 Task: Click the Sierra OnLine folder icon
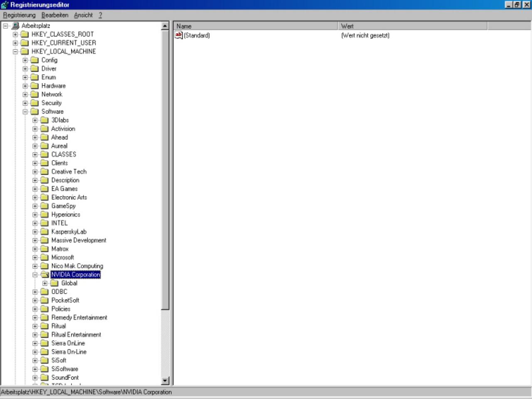click(45, 343)
